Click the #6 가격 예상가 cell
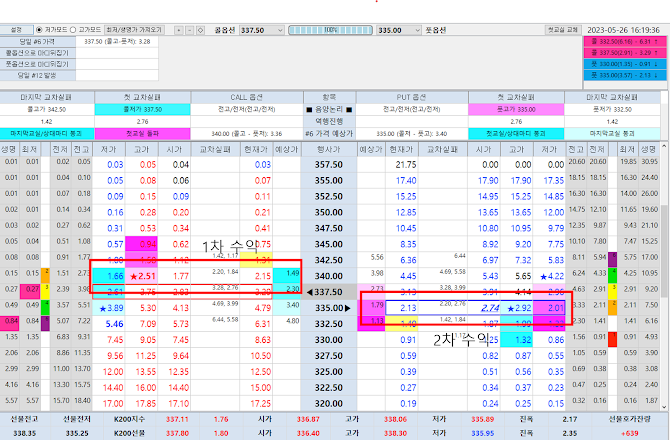 pos(329,134)
